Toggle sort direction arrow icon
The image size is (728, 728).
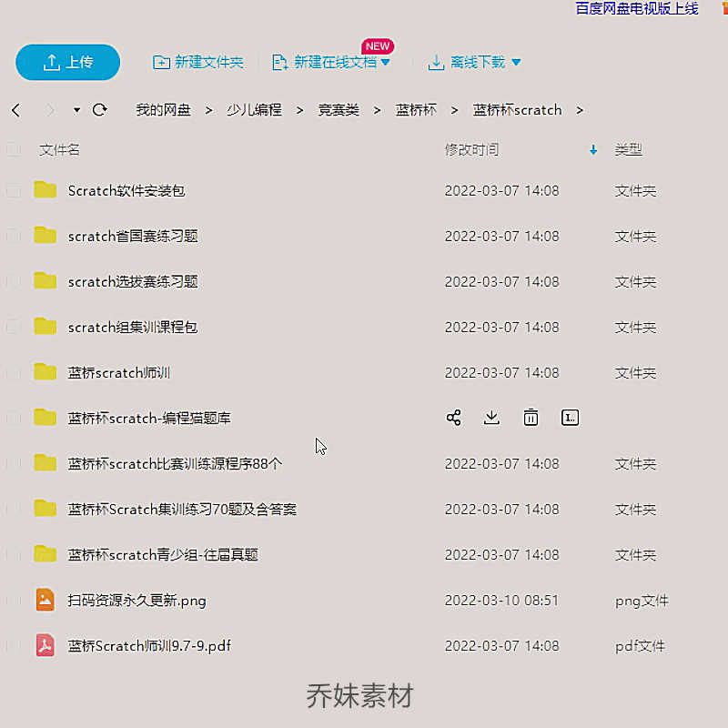pos(593,150)
